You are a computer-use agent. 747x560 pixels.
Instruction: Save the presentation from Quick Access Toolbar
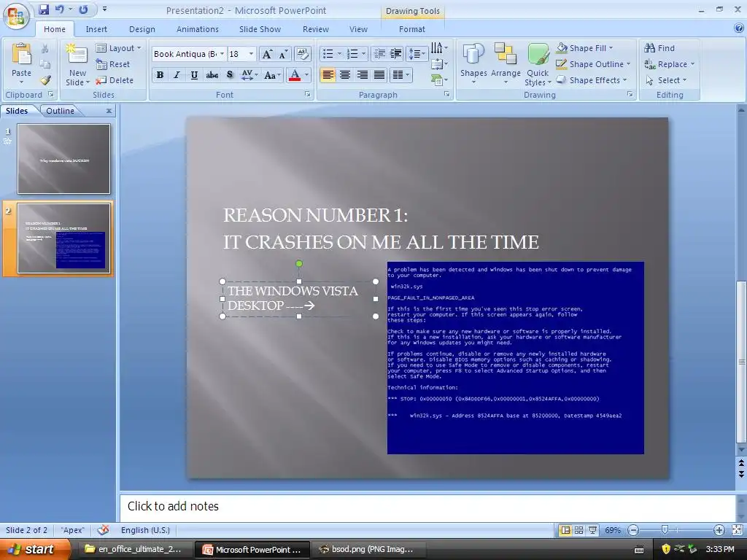coord(44,9)
